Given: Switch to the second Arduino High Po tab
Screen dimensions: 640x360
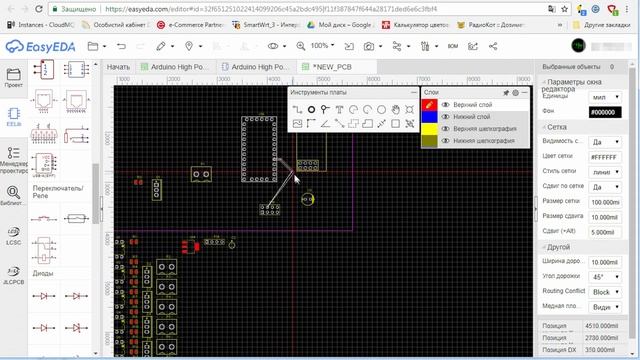Looking at the screenshot, I should click(x=255, y=67).
